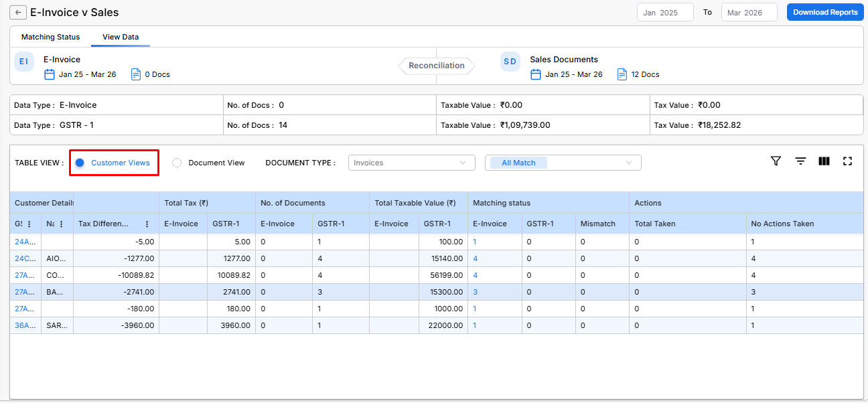Screen dimensions: 868x403
Task: Switch to the Matching Status tab
Action: (50, 37)
